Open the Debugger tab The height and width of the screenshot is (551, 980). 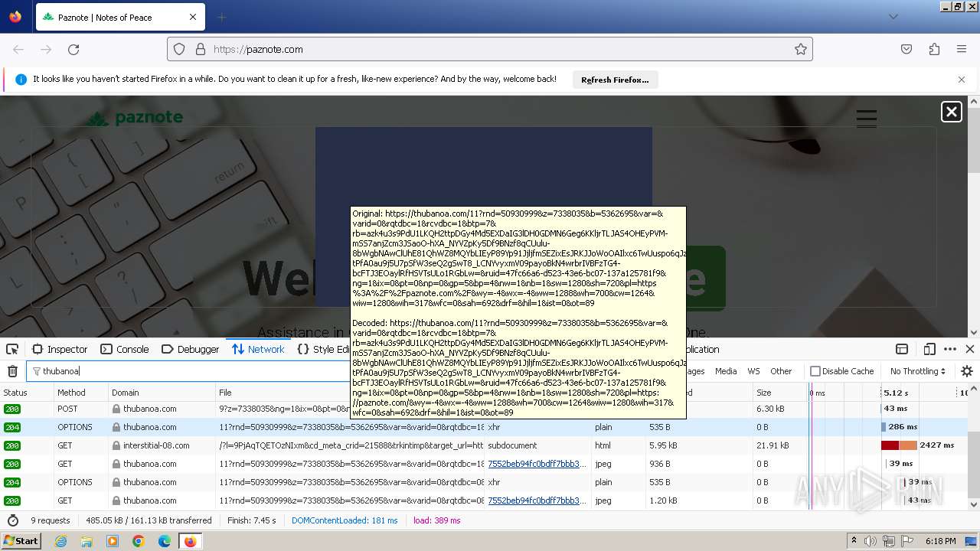[191, 349]
